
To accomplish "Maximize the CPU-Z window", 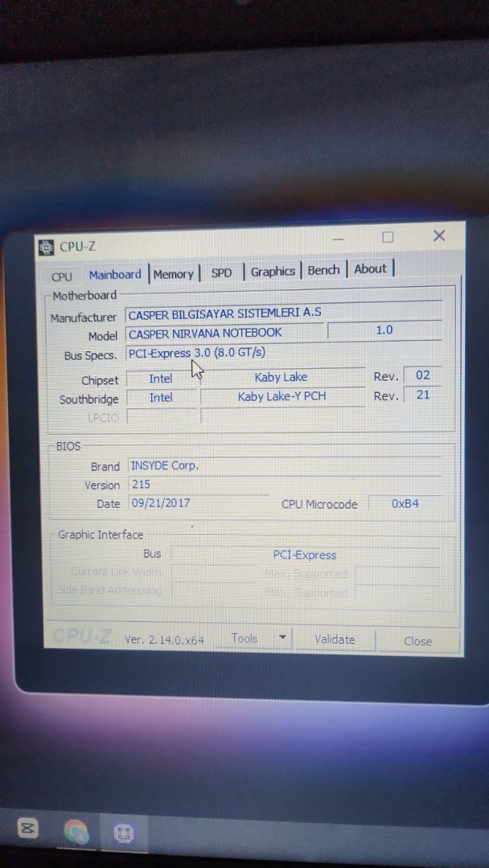I will (x=388, y=237).
